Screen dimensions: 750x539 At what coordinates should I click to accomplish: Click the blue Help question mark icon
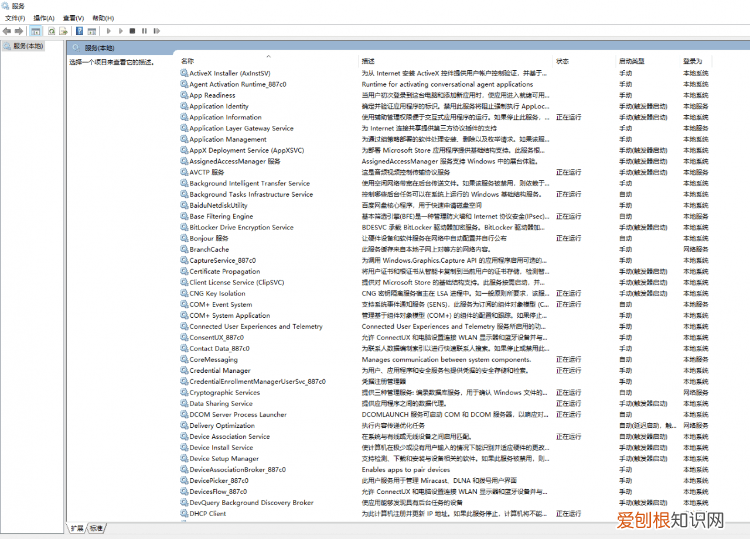pos(78,31)
